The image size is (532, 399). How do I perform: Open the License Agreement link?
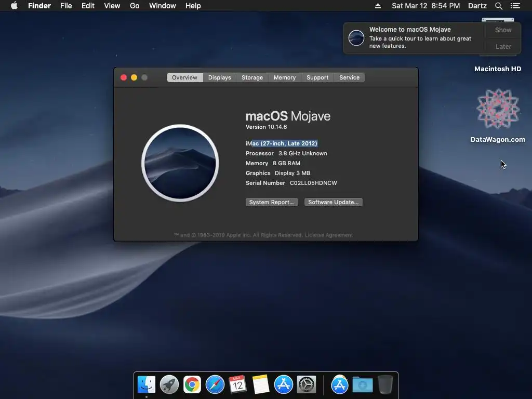coord(329,235)
